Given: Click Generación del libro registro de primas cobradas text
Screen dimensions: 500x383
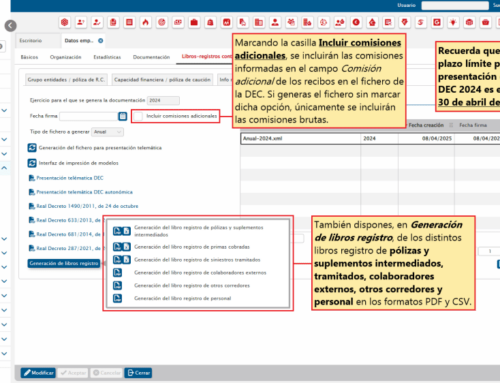Looking at the screenshot, I should click(x=192, y=247).
